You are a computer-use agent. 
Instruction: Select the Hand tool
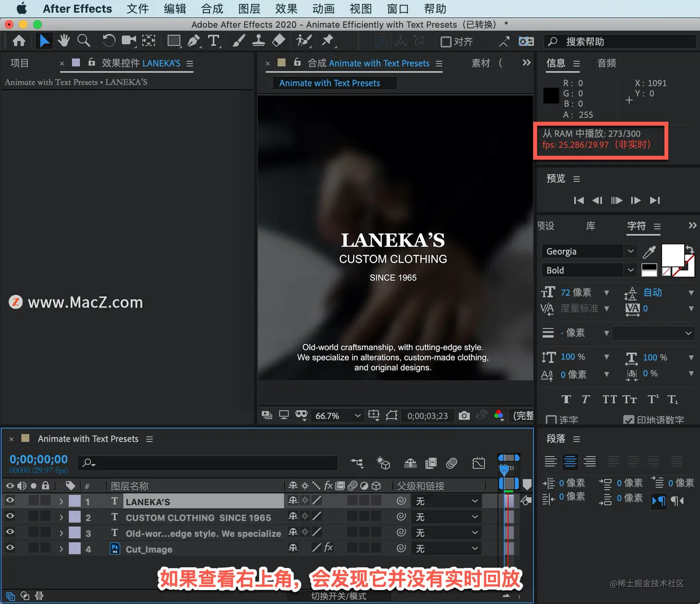[x=64, y=41]
